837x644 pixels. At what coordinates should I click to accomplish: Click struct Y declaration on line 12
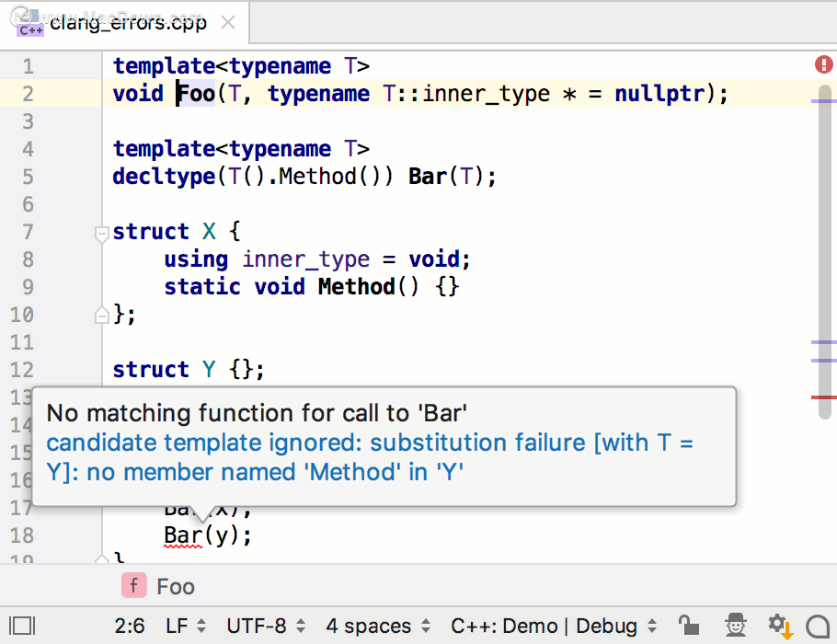189,370
